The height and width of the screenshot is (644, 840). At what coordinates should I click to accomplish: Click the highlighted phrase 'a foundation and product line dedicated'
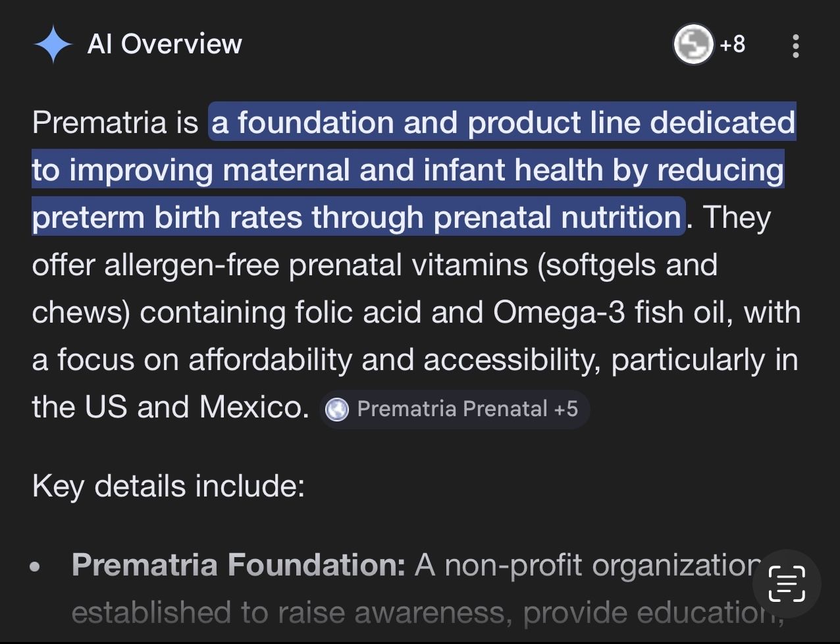[x=503, y=122]
